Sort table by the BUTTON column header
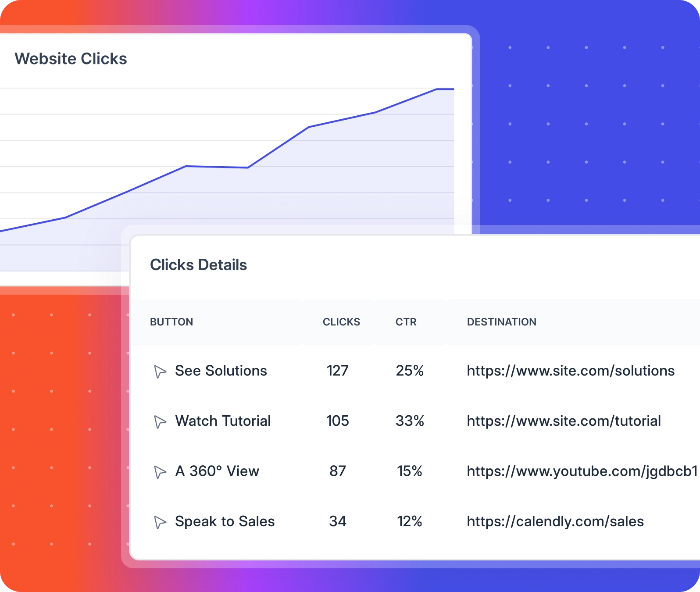The height and width of the screenshot is (592, 700). click(x=171, y=322)
